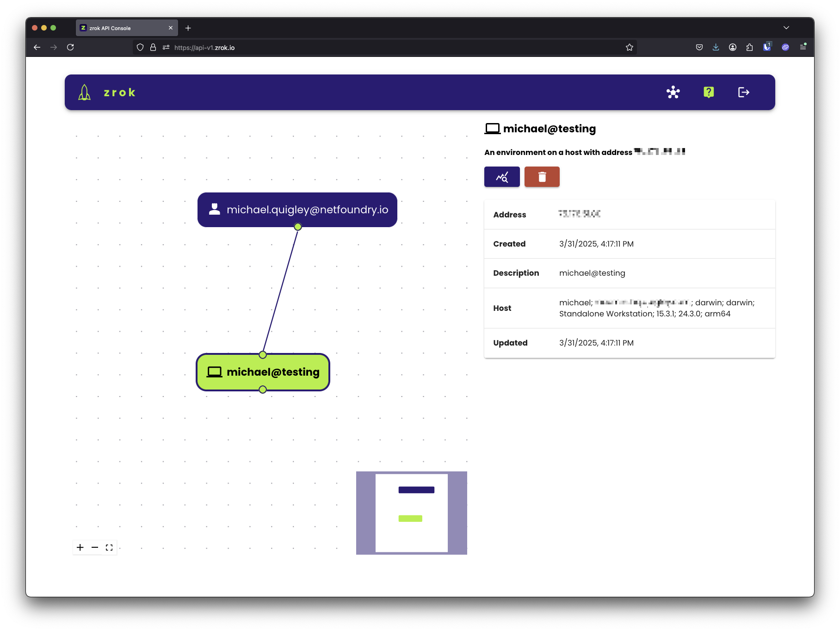Zoom in on the graph canvas
840x631 pixels.
point(80,548)
